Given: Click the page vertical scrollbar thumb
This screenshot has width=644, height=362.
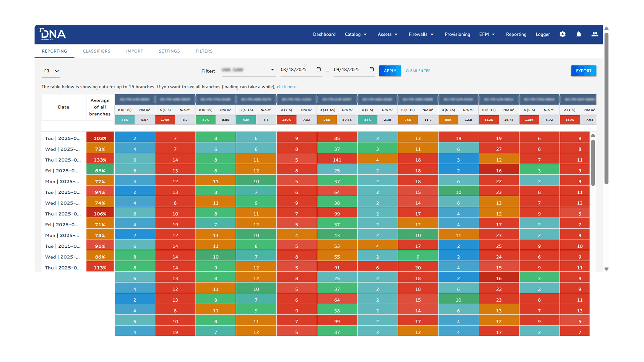Looking at the screenshot, I should click(x=606, y=108).
